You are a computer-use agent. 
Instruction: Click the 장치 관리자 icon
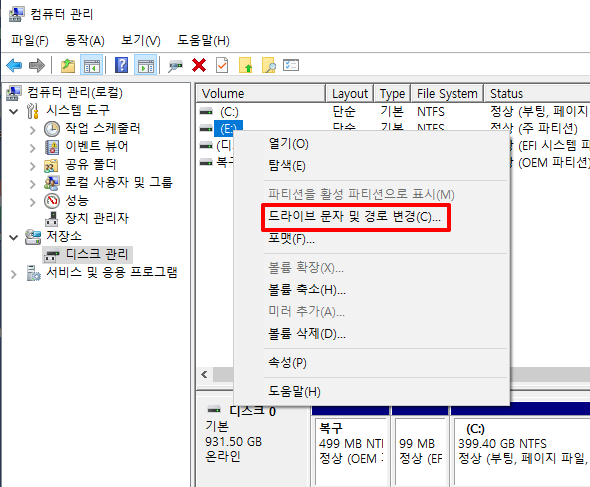click(52, 219)
